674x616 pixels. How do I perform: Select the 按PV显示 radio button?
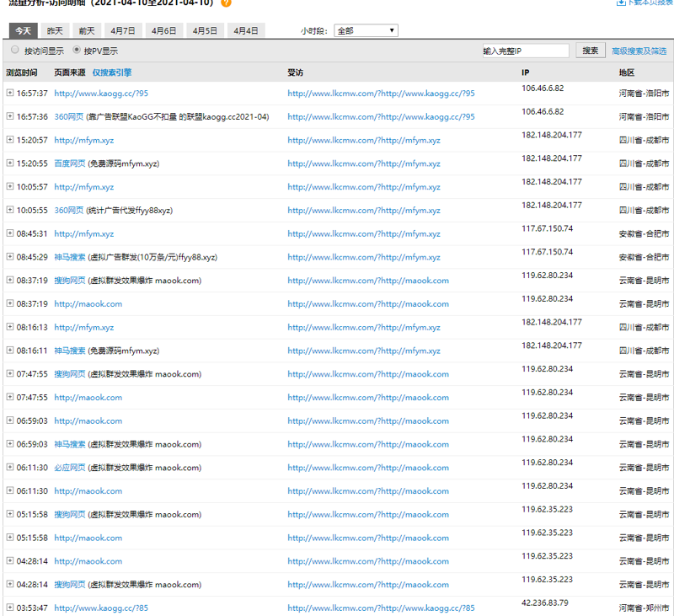78,51
